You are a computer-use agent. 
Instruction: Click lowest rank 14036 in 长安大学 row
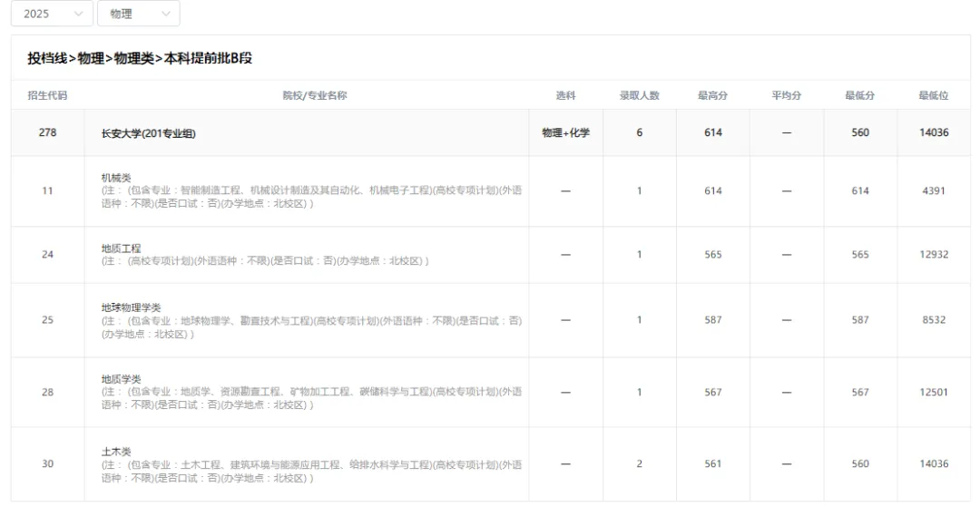pos(934,132)
